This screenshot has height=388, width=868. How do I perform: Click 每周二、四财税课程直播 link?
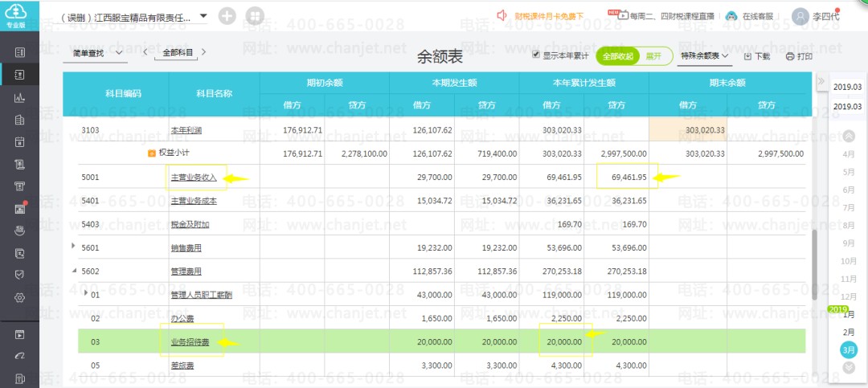tap(672, 16)
